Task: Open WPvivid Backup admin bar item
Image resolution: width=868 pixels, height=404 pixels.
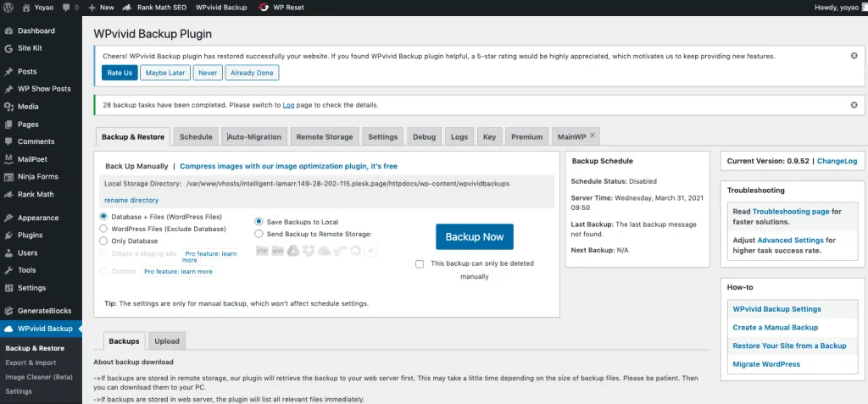Action: 221,8
